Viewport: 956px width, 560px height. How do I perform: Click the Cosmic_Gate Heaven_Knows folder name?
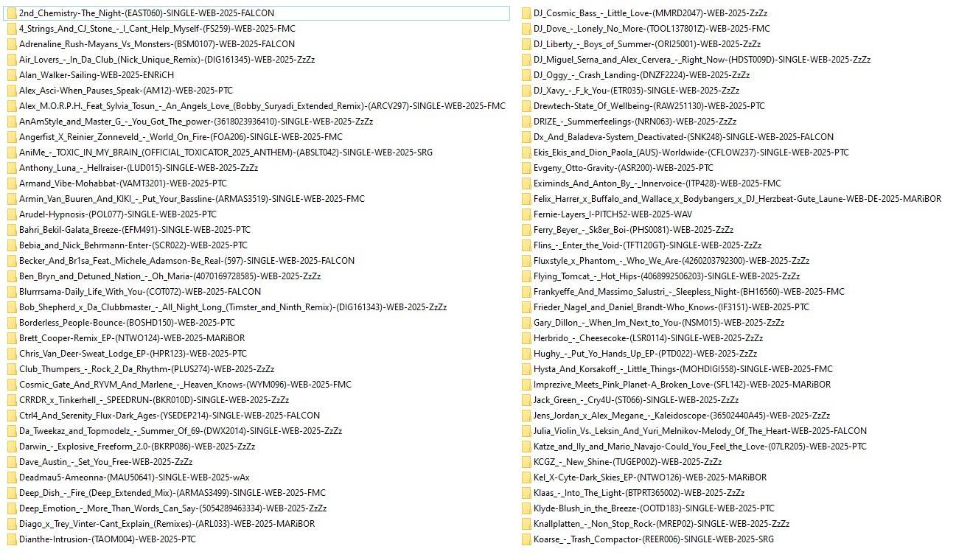(x=185, y=385)
